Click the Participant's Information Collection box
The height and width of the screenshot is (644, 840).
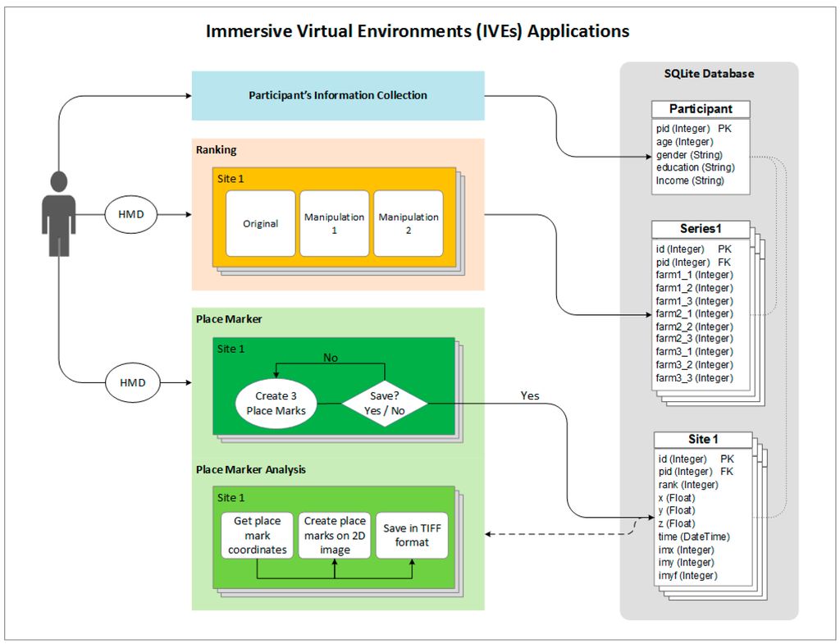click(338, 95)
